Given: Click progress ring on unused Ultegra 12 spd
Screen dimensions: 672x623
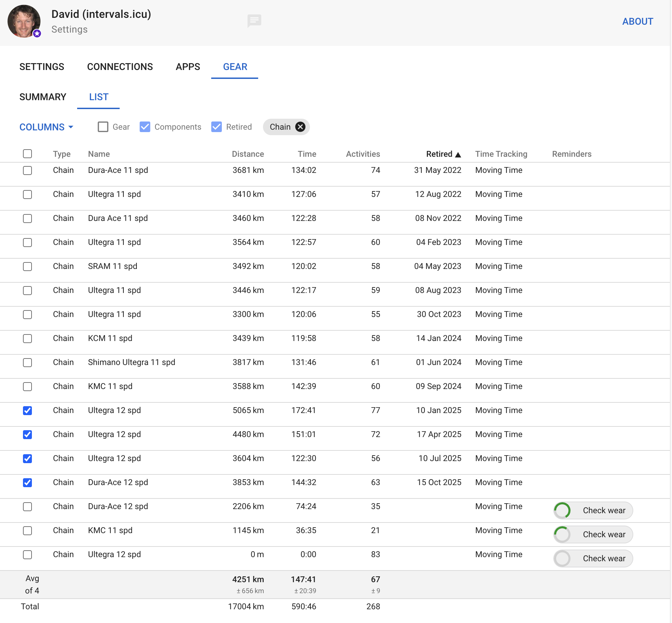Looking at the screenshot, I should [x=563, y=559].
